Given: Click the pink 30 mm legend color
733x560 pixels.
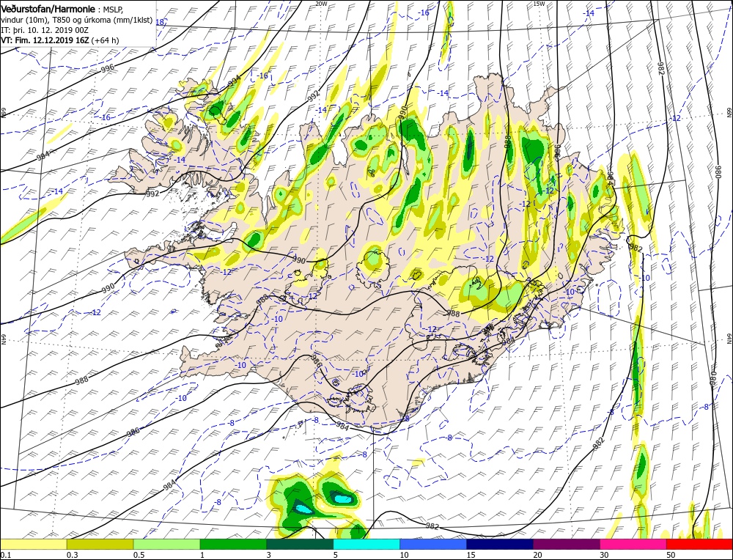Looking at the screenshot, I should click(633, 544).
